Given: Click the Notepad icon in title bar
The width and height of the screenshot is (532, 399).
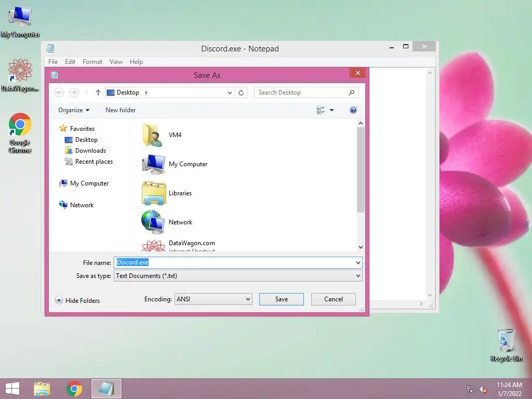Looking at the screenshot, I should [x=50, y=48].
